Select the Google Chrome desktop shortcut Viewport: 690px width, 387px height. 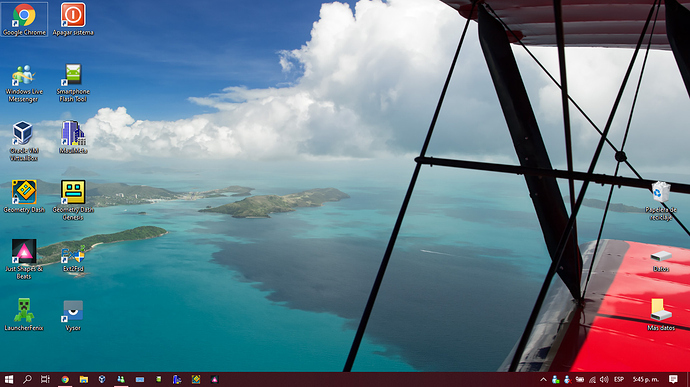point(24,19)
